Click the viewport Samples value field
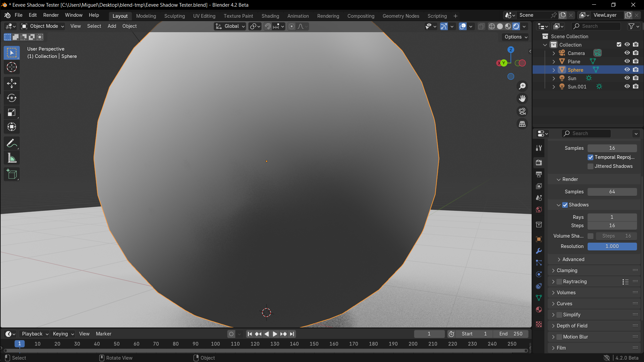 [612, 148]
